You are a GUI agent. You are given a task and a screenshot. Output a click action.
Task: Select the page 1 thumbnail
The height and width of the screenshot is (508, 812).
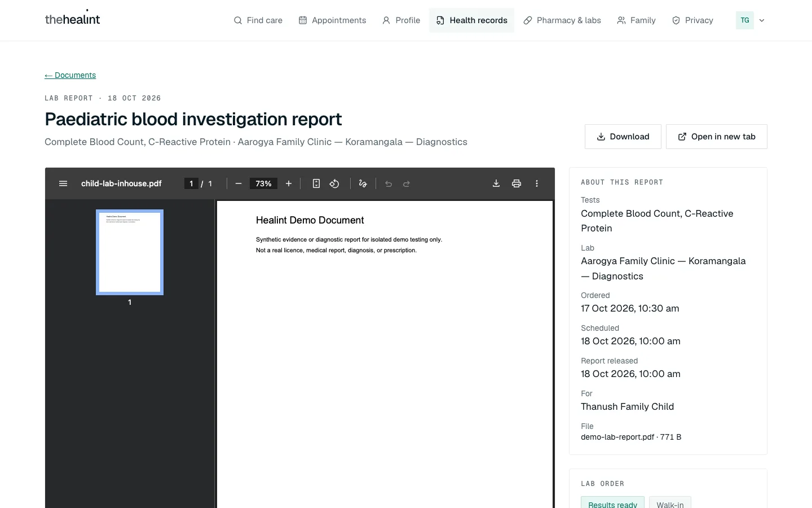130,252
